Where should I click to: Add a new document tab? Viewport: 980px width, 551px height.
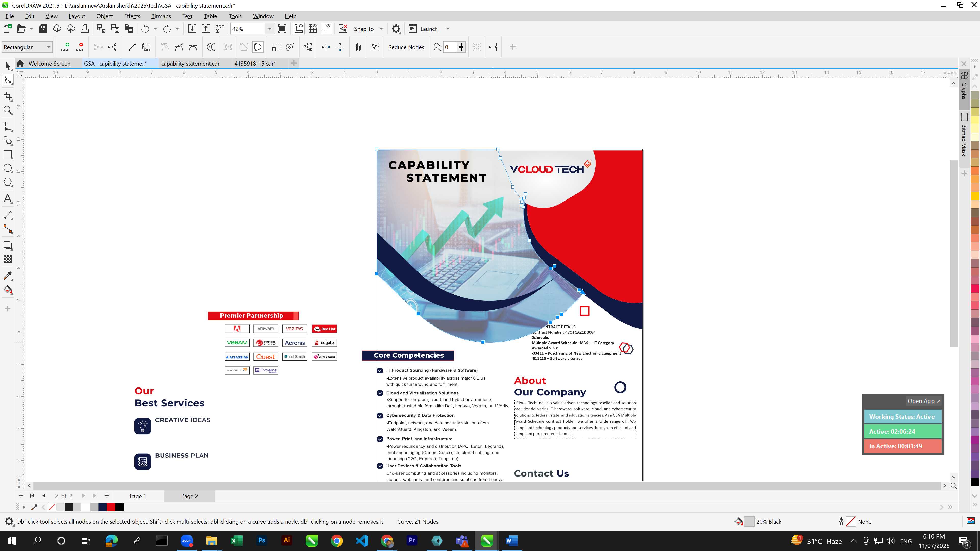tap(293, 64)
